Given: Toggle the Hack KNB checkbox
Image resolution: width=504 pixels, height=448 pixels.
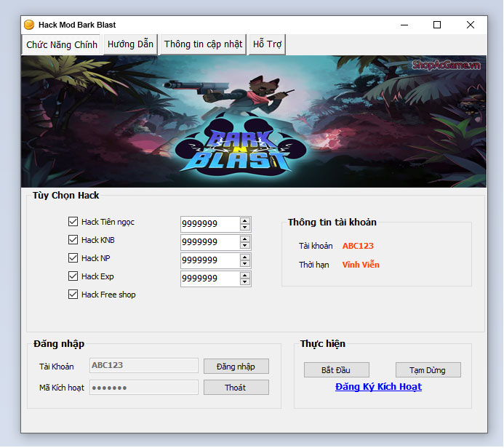Looking at the screenshot, I should (x=73, y=240).
